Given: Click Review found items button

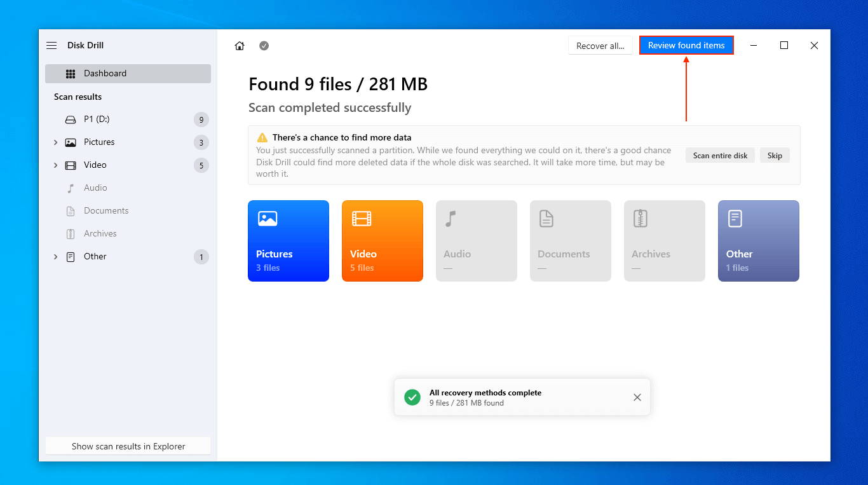Looking at the screenshot, I should pyautogui.click(x=686, y=45).
